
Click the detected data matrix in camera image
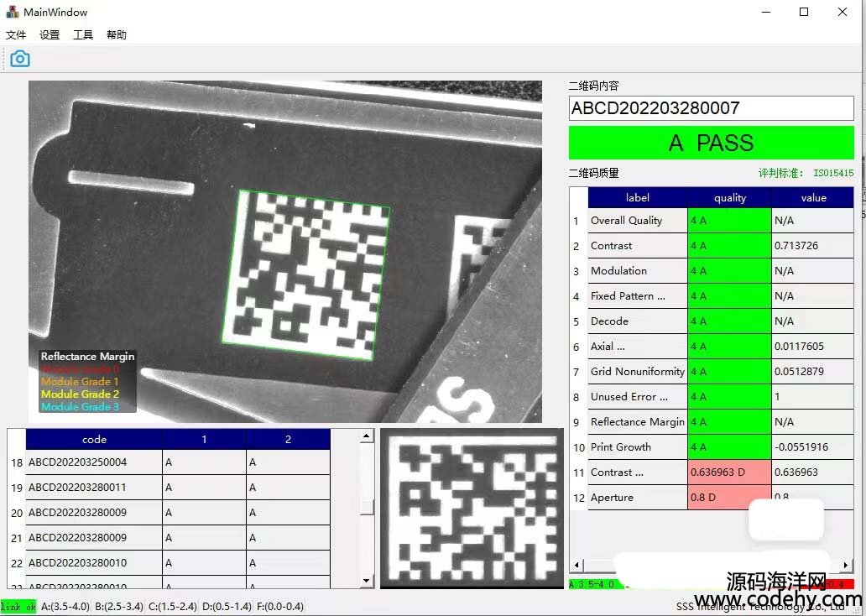click(x=306, y=274)
